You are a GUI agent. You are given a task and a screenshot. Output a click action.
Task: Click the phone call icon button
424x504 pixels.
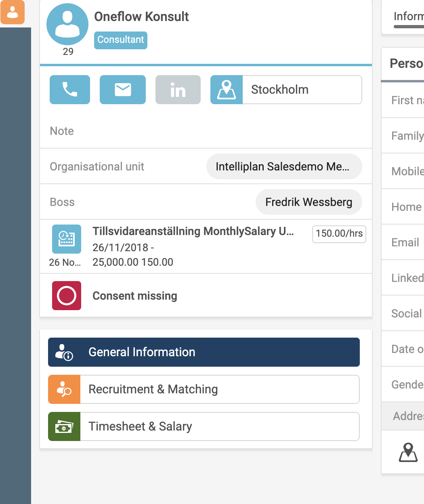[70, 90]
